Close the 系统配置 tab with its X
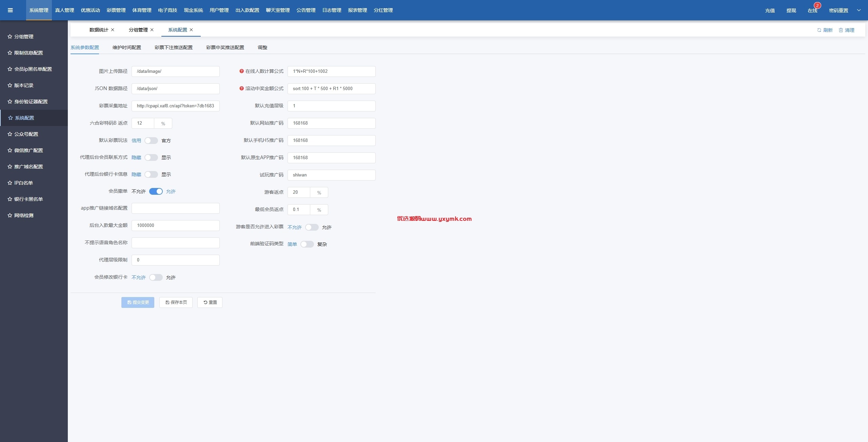 pos(191,30)
